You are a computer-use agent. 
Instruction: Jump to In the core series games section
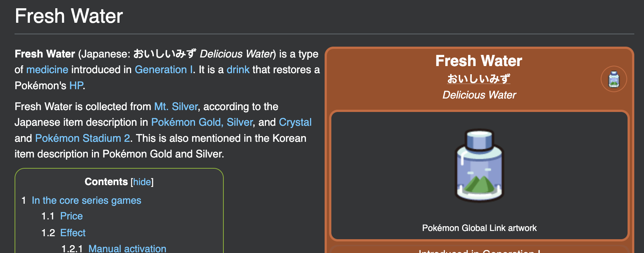click(x=86, y=200)
